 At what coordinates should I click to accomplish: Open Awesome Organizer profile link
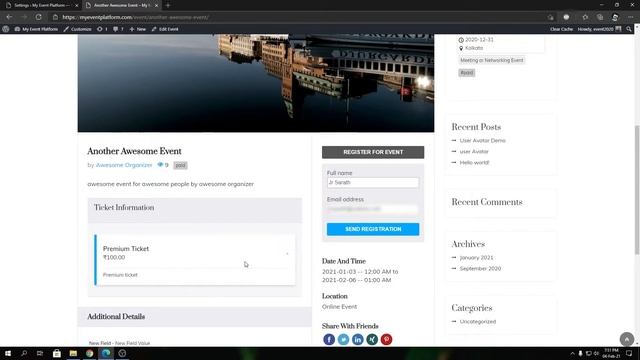tap(124, 165)
